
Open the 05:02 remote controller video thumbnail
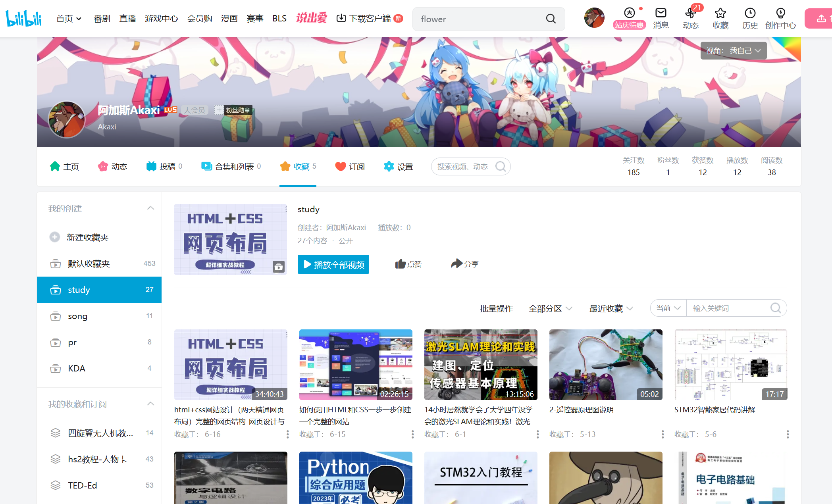(606, 365)
